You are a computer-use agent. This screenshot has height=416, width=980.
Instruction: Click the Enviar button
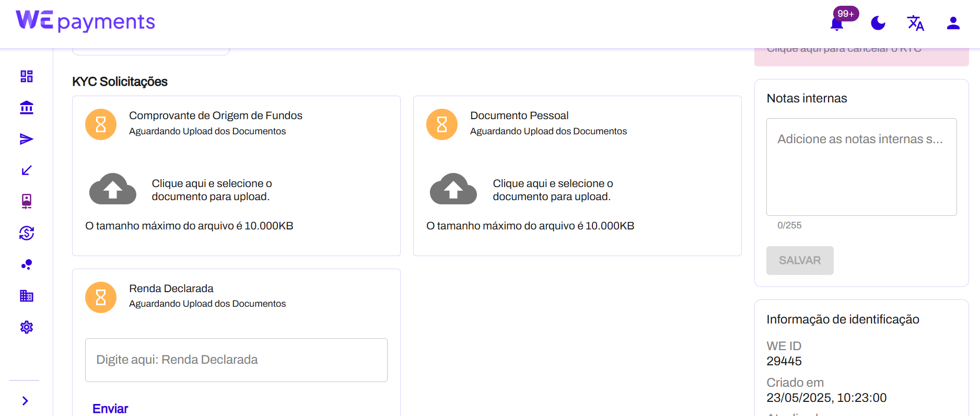pos(110,409)
